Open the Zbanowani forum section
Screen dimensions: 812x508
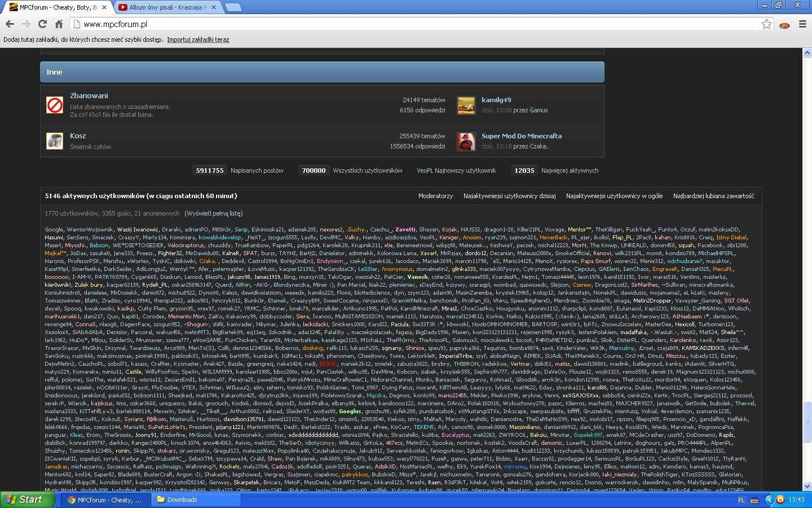coord(89,95)
